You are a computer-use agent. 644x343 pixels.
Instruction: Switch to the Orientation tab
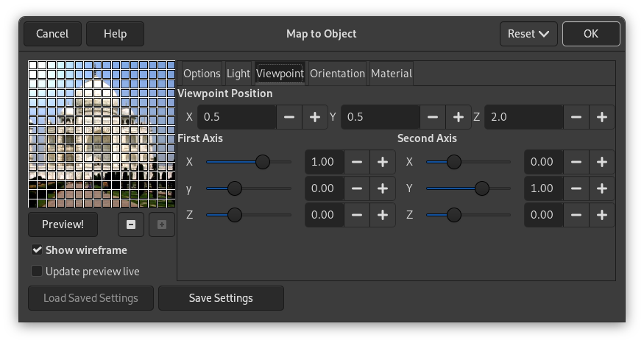(x=337, y=74)
